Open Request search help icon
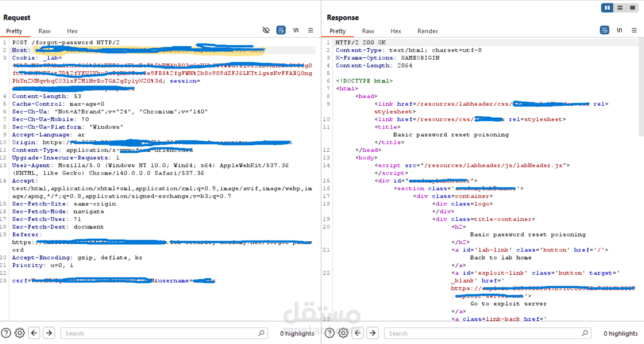The width and height of the screenshot is (644, 344). pyautogui.click(x=6, y=333)
